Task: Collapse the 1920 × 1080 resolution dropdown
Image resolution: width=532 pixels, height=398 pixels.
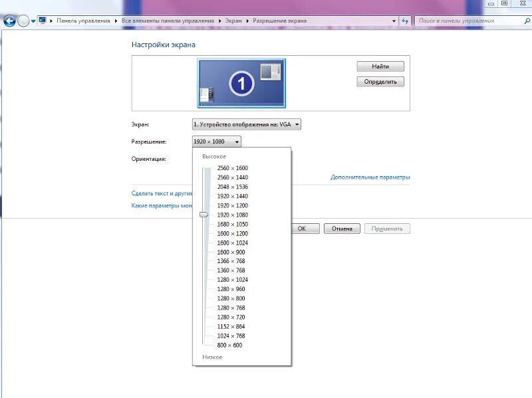Action: pos(217,142)
